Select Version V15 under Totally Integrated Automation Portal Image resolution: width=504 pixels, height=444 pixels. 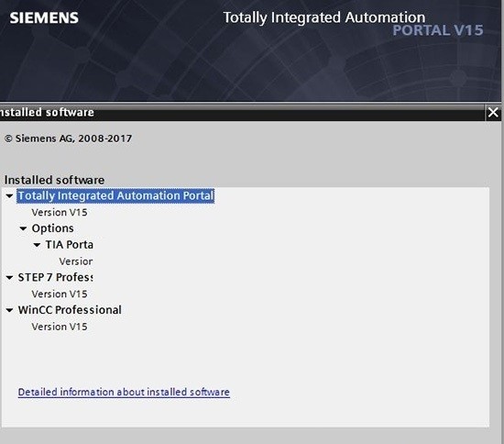[60, 212]
